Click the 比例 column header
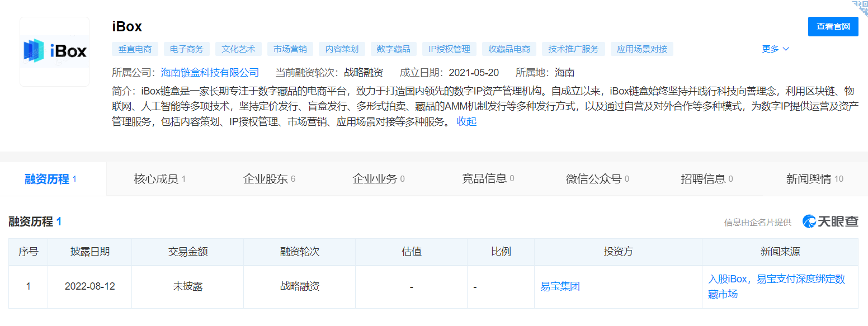The image size is (868, 326). 501,252
